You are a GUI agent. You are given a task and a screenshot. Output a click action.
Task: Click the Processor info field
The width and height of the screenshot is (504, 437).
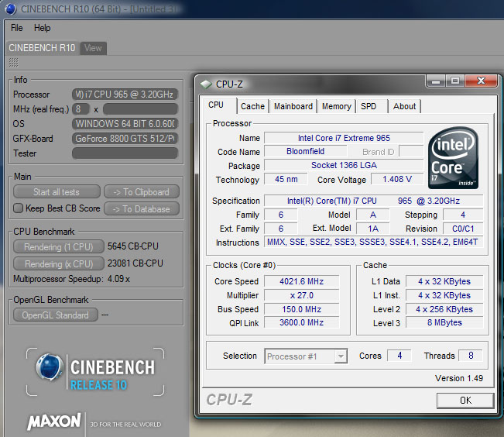[125, 95]
